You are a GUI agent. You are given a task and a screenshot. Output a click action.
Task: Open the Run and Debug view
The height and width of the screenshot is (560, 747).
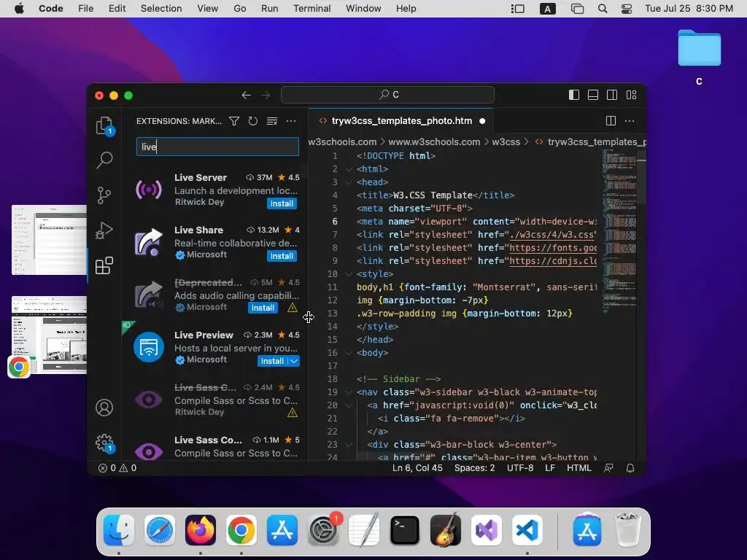click(104, 230)
